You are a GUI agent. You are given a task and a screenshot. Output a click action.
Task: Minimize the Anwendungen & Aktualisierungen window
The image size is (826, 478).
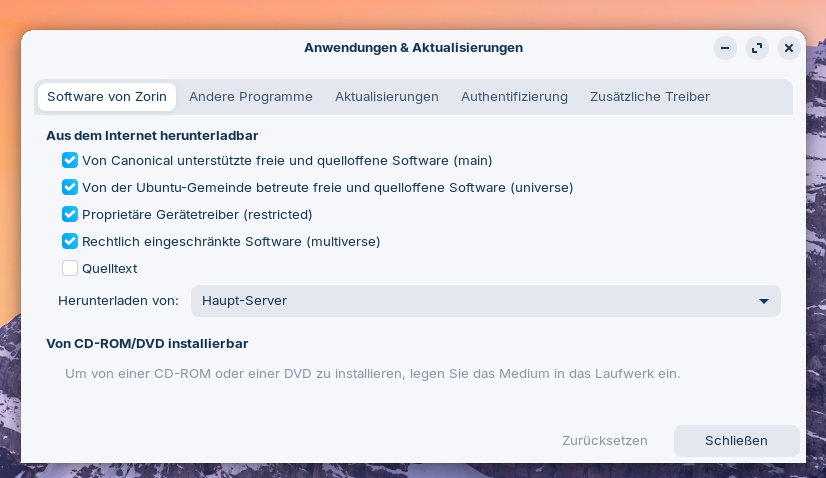725,48
